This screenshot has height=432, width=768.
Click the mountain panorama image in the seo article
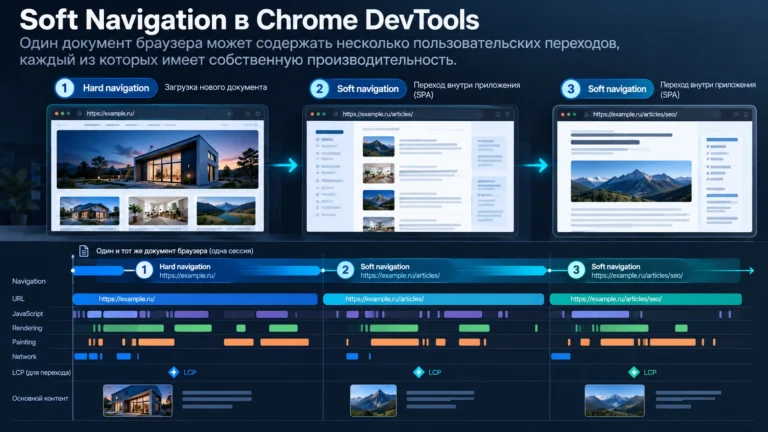(631, 181)
